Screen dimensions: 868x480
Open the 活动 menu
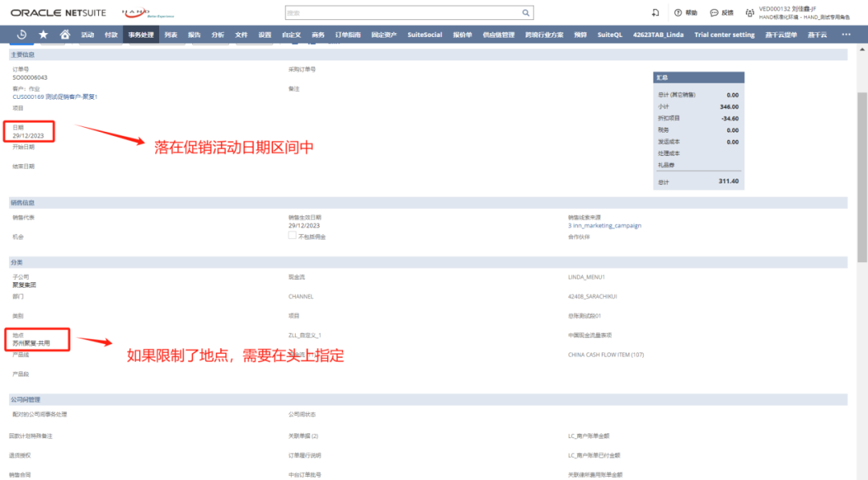(88, 35)
